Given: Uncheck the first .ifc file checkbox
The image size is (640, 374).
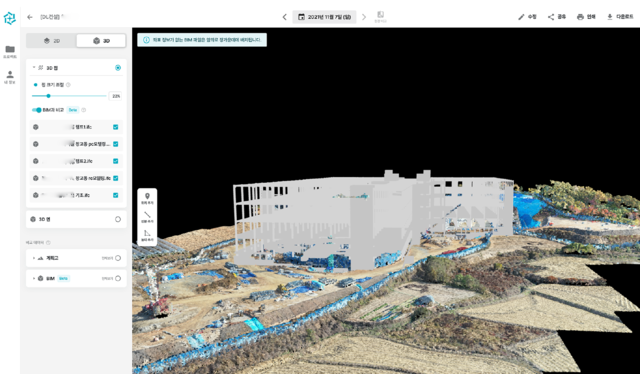Looking at the screenshot, I should (116, 127).
